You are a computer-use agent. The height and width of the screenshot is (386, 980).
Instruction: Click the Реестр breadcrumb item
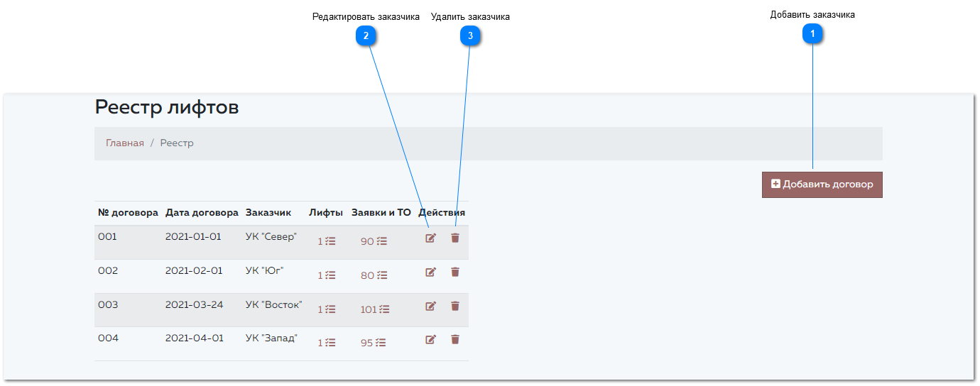click(x=177, y=143)
